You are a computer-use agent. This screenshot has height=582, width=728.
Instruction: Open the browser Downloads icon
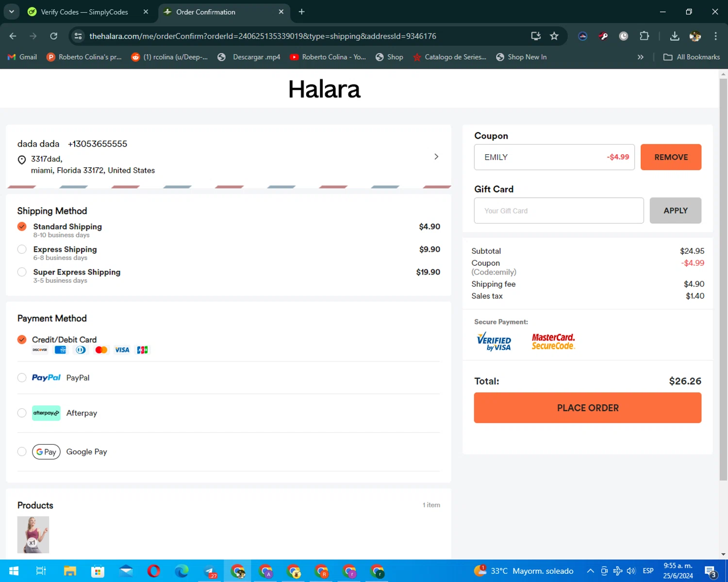tap(675, 36)
